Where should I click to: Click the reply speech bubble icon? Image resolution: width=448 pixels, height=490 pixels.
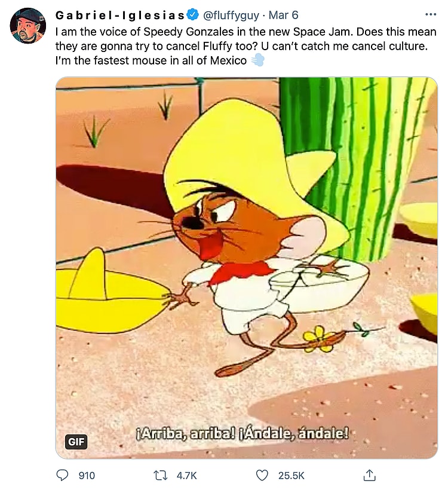coord(62,475)
